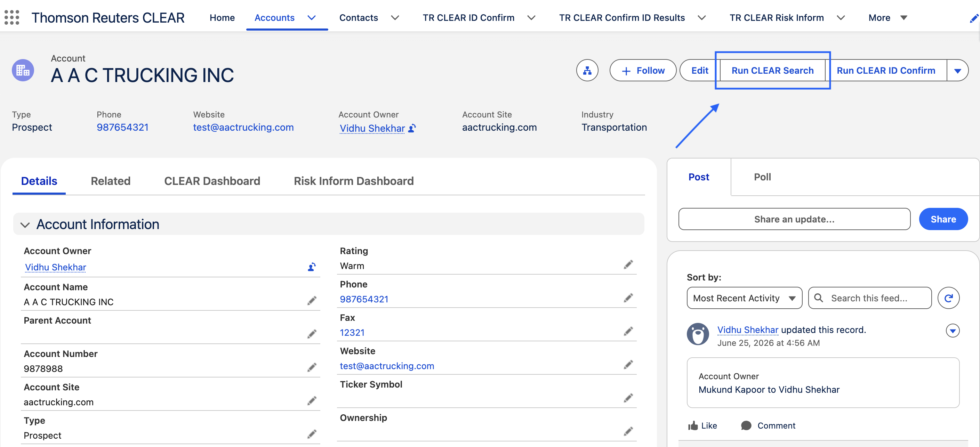Open the App Launcher grid icon
Screen dimensions: 980x447
[12, 17]
